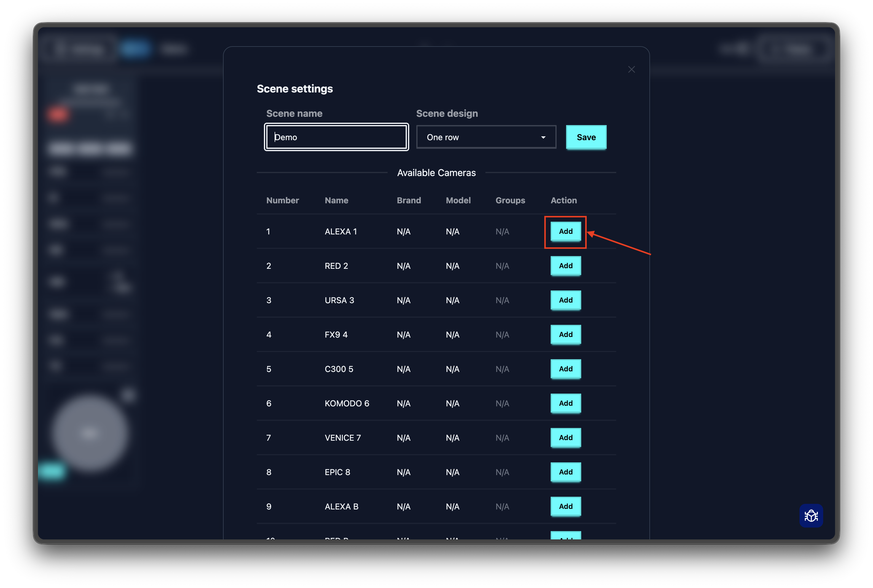Close the Scene settings dialog

[631, 69]
